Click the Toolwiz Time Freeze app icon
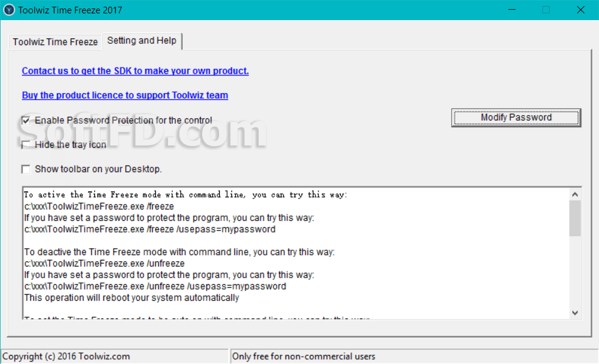 9,10
